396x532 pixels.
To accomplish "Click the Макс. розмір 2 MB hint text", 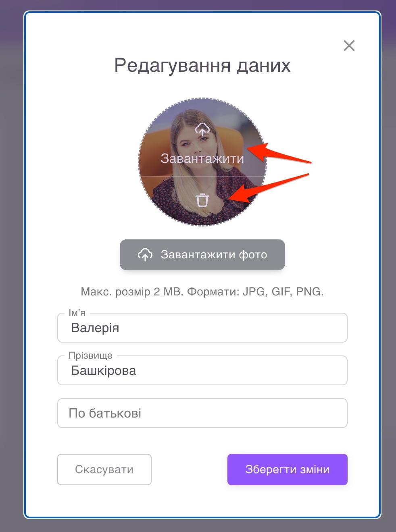I will pyautogui.click(x=132, y=292).
